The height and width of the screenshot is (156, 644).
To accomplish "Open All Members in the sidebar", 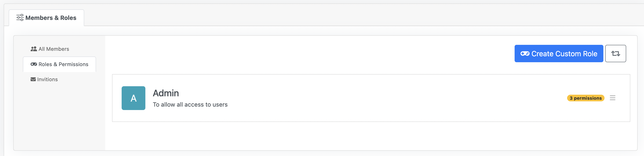I will click(x=54, y=49).
